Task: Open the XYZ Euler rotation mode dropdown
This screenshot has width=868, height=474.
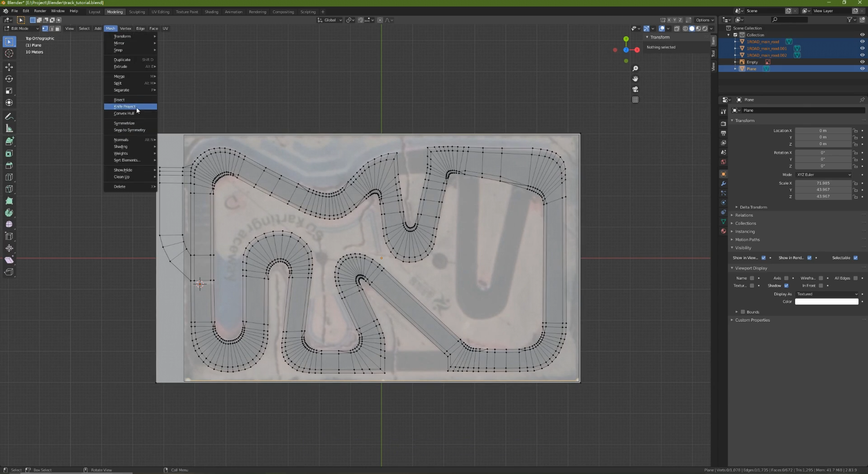Action: pos(824,175)
